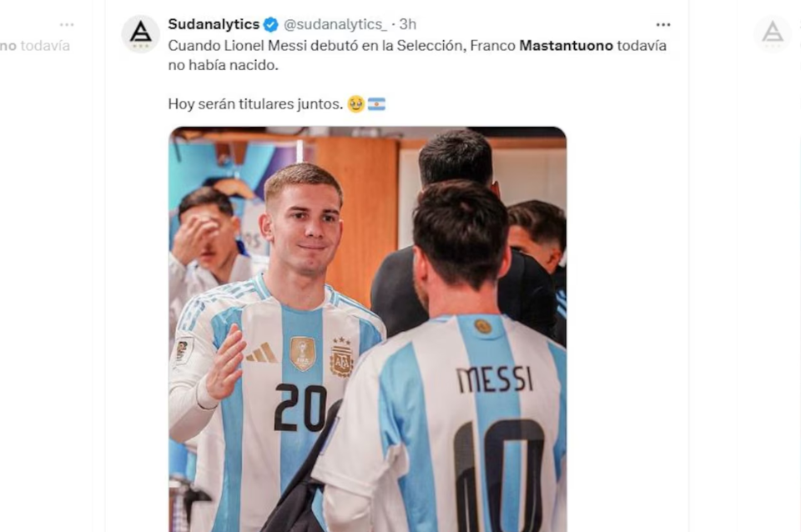Select the 'Hoy serán titulares juntos.' line
Viewport: 801px width, 532px height.
[x=255, y=104]
